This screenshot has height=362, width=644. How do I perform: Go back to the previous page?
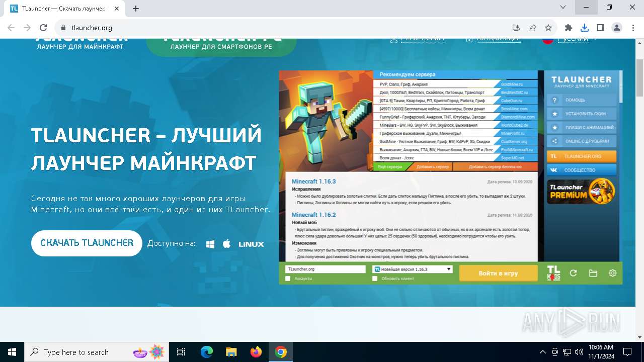(x=11, y=28)
